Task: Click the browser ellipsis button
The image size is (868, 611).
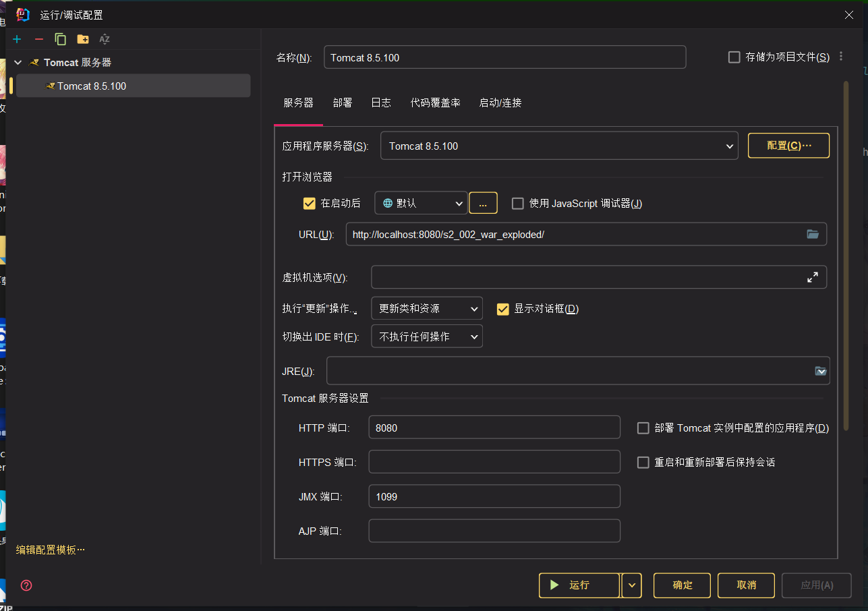Action: click(483, 203)
